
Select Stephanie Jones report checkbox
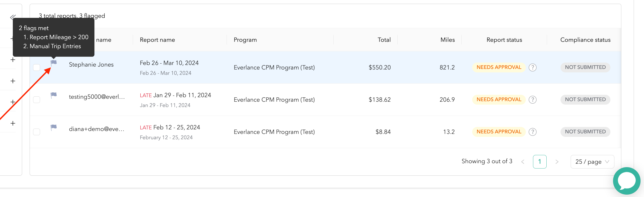[x=37, y=67]
